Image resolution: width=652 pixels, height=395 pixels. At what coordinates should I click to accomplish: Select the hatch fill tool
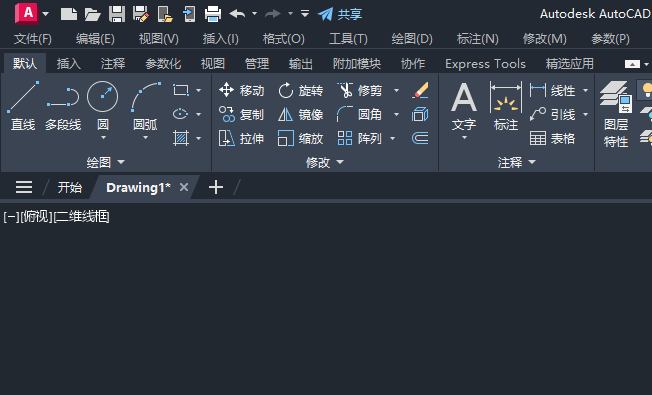point(181,138)
